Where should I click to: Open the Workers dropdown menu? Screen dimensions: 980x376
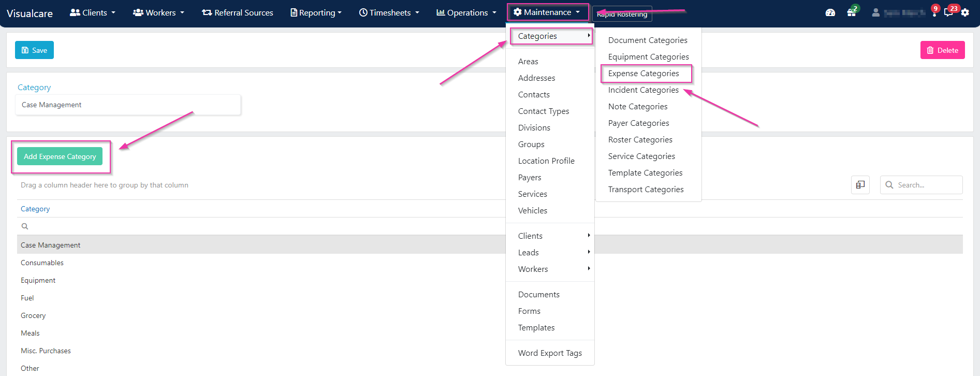pos(158,12)
